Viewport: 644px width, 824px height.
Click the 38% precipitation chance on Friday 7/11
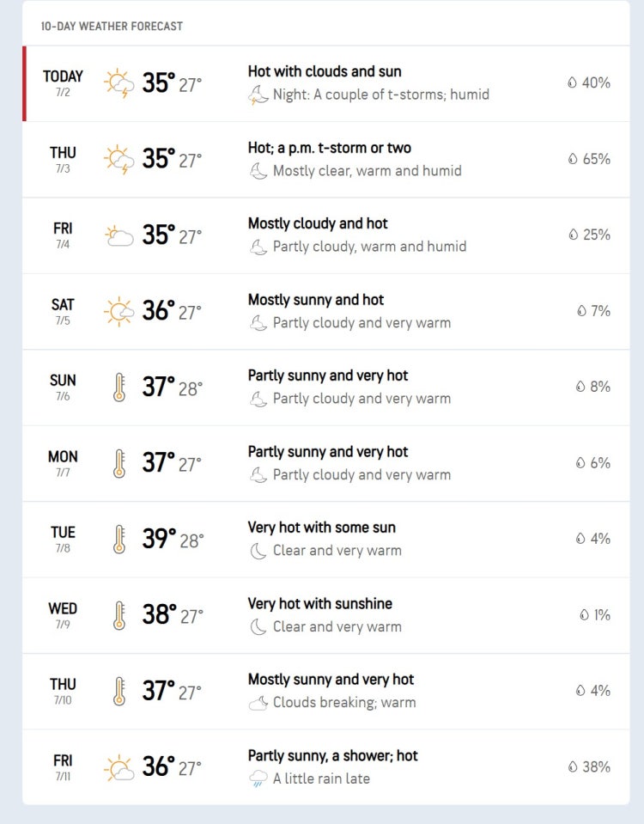pyautogui.click(x=596, y=766)
